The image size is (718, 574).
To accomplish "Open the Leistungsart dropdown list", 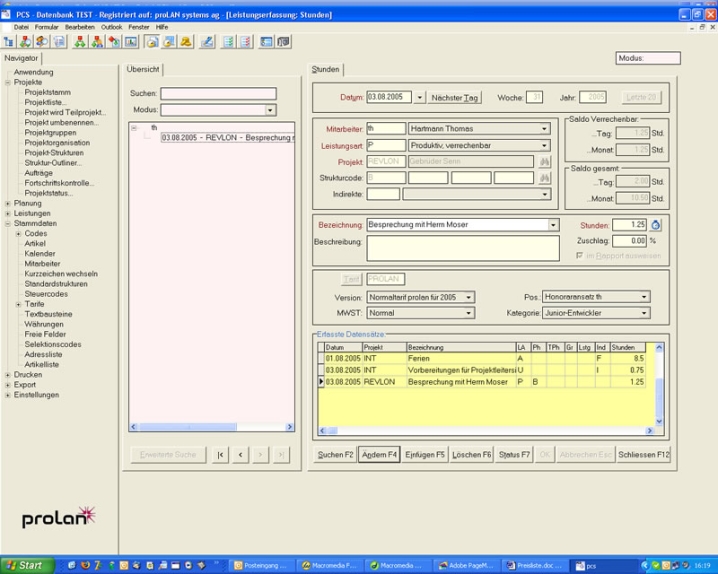I will [545, 145].
